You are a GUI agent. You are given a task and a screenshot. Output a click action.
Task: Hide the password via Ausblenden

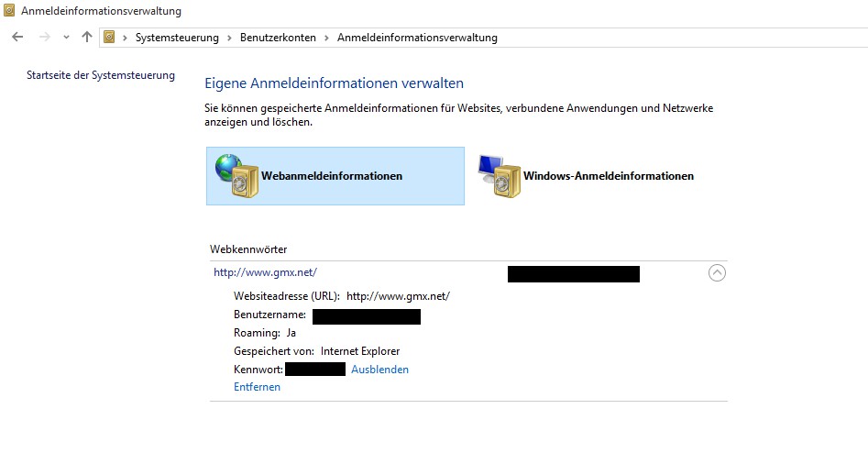click(379, 370)
